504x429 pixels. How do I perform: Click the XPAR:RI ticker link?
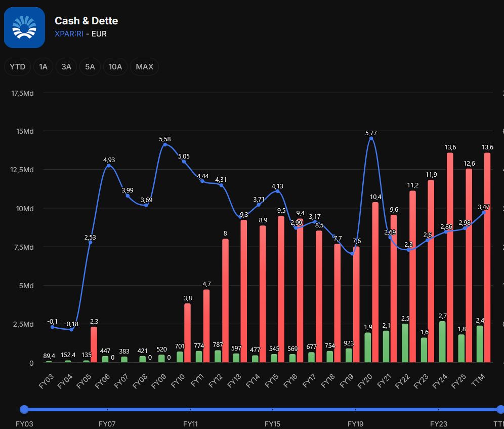click(69, 34)
